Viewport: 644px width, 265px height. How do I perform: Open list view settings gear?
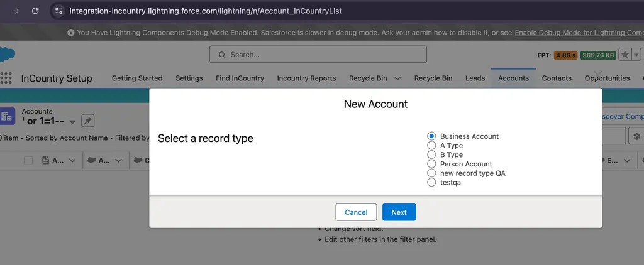pos(636,136)
